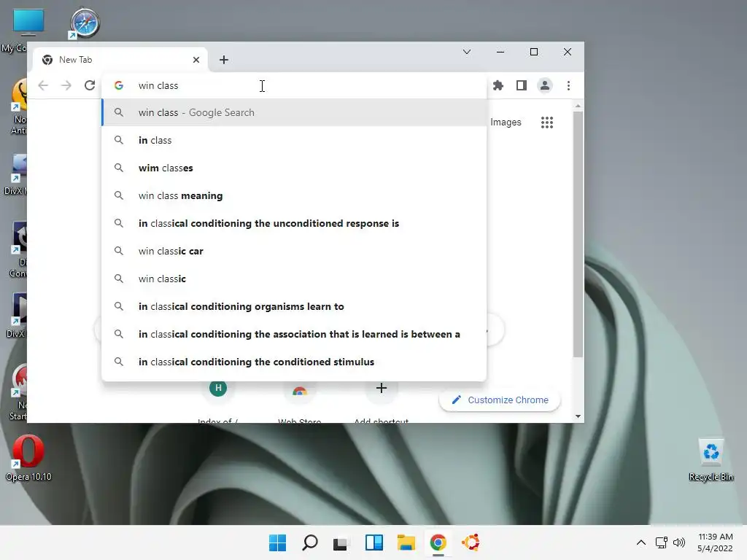This screenshot has height=560, width=747.
Task: Open Task View on the taskbar
Action: click(340, 542)
